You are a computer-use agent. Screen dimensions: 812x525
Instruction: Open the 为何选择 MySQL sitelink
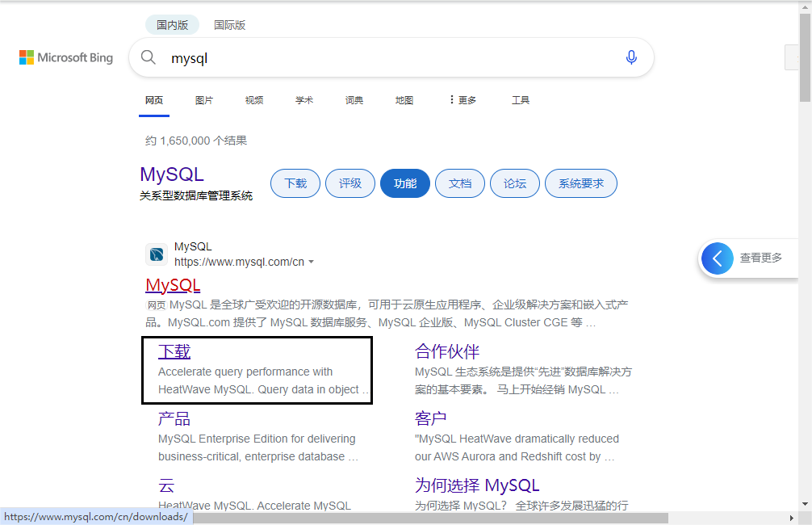pos(477,485)
